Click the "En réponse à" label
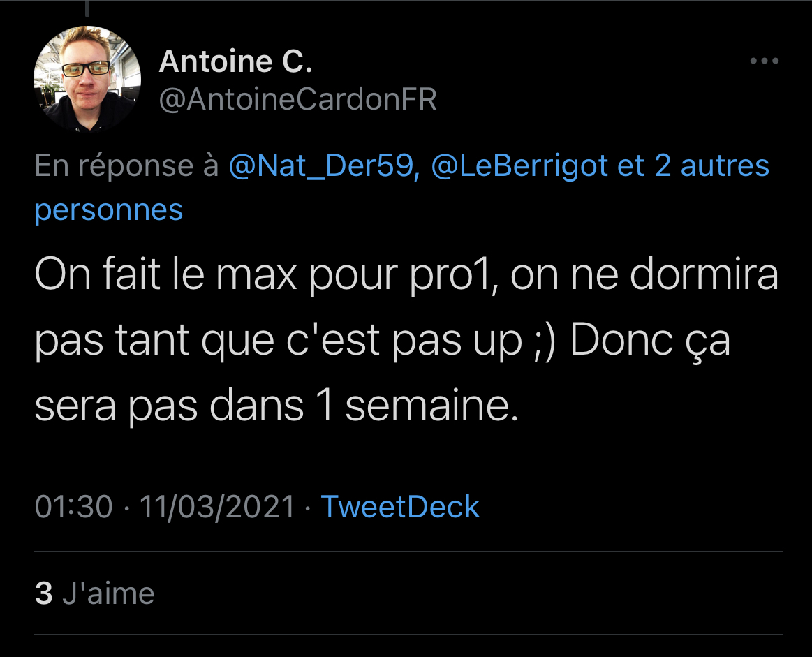 pyautogui.click(x=127, y=167)
